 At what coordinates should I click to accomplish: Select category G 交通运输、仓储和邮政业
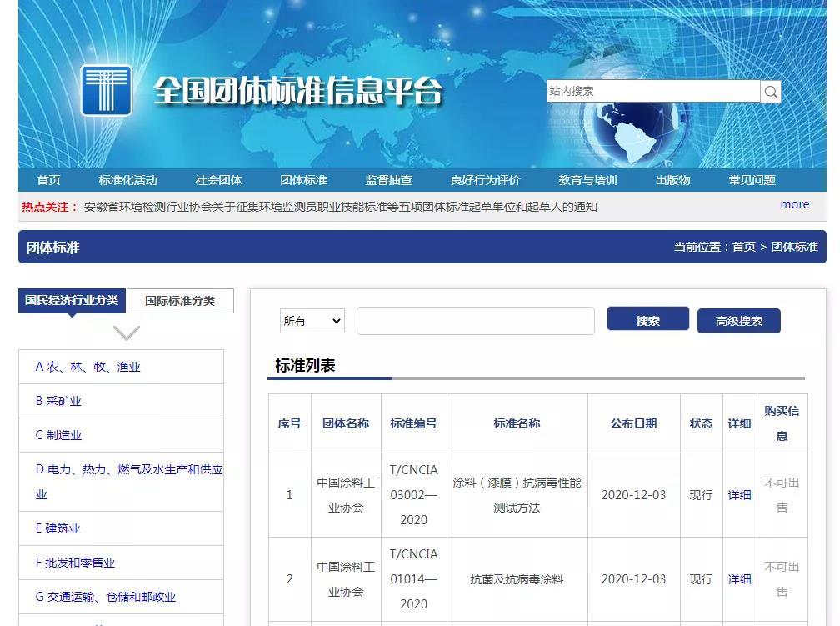point(106,597)
